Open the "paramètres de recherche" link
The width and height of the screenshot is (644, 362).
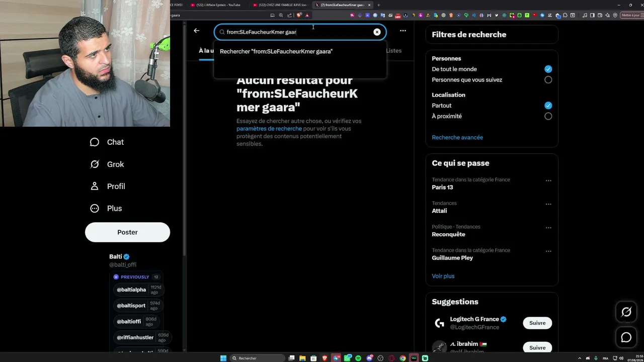[269, 129]
